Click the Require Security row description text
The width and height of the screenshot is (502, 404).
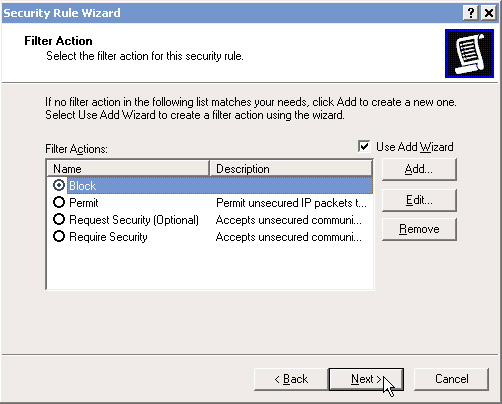coord(288,237)
